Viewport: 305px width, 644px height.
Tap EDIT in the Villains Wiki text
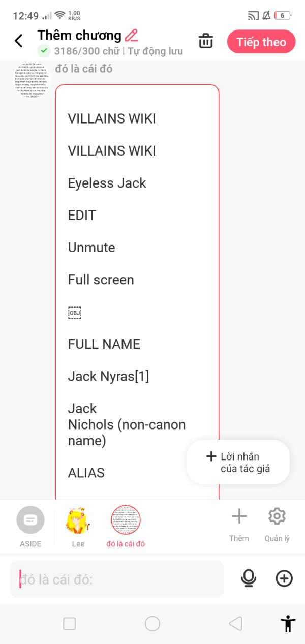[81, 215]
